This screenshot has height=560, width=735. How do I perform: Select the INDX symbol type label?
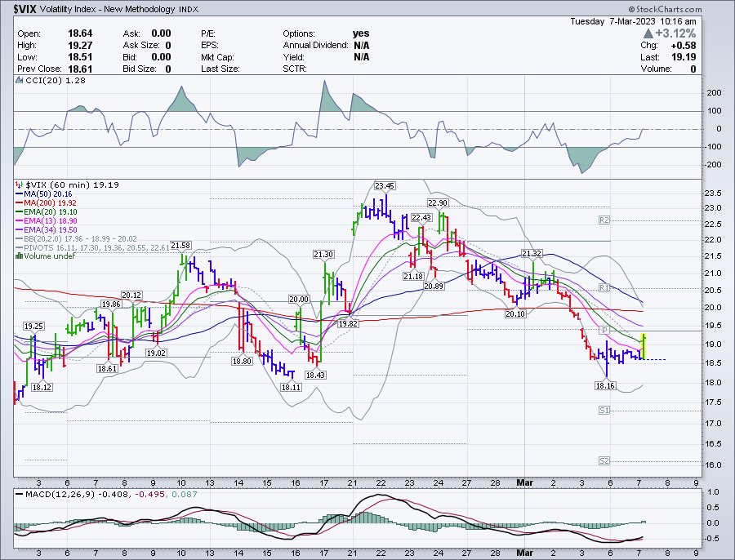188,10
